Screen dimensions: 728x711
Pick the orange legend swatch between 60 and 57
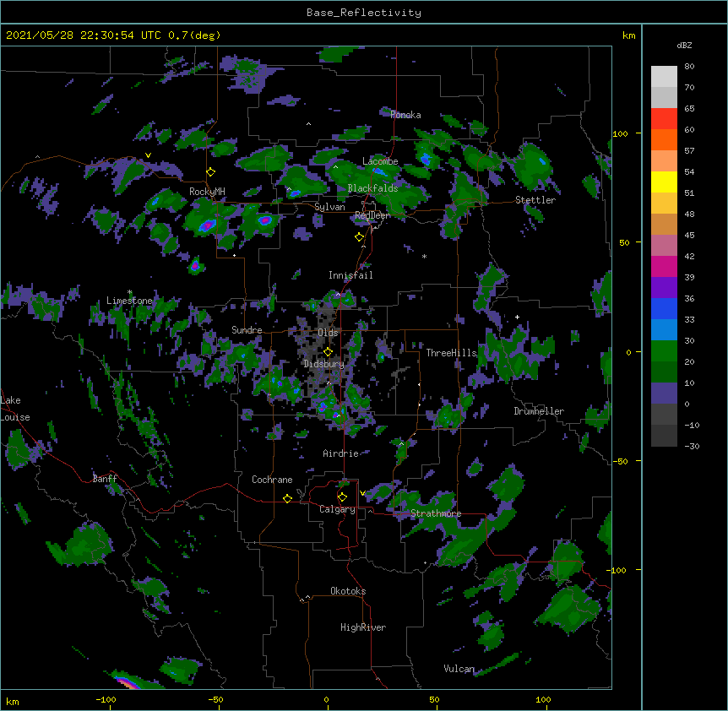point(664,139)
